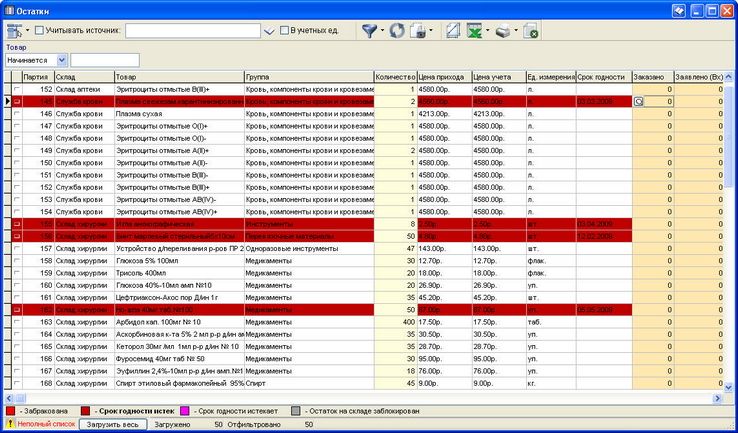Select the Цефтриаксон-Акос пор Д/ин 1г cell
The image size is (738, 433).
click(179, 297)
